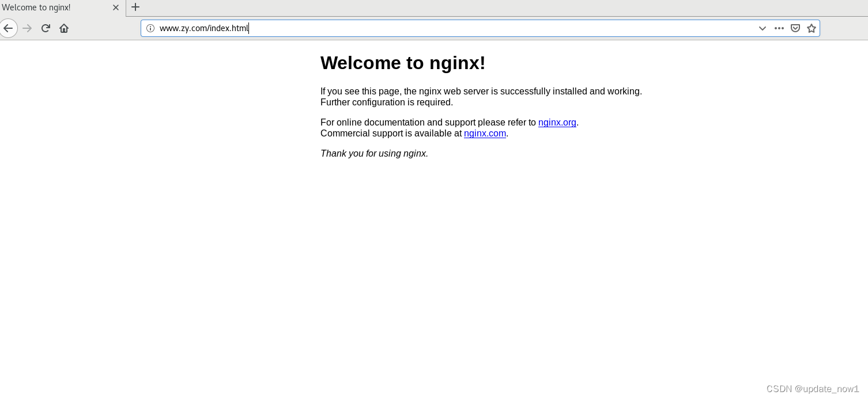The image size is (868, 399).
Task: Click the Thank you for using nginx text
Action: tap(374, 153)
